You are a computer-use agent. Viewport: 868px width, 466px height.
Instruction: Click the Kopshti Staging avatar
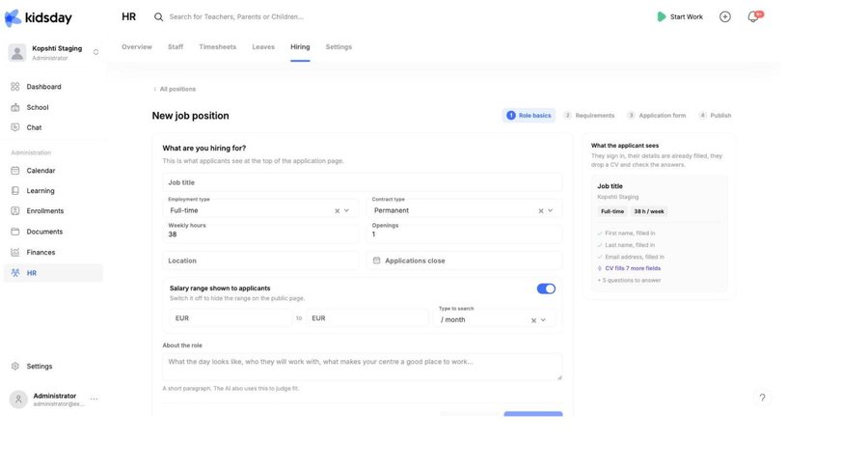17,53
